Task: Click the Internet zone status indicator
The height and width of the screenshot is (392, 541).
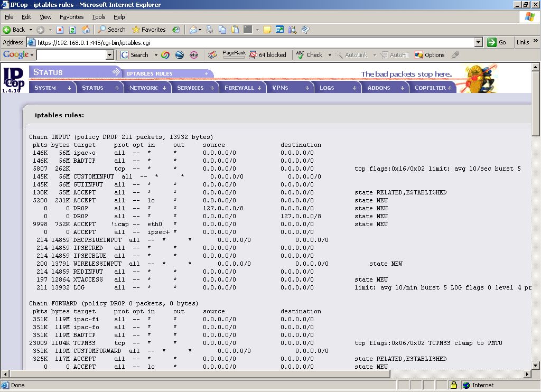Action: pos(478,385)
